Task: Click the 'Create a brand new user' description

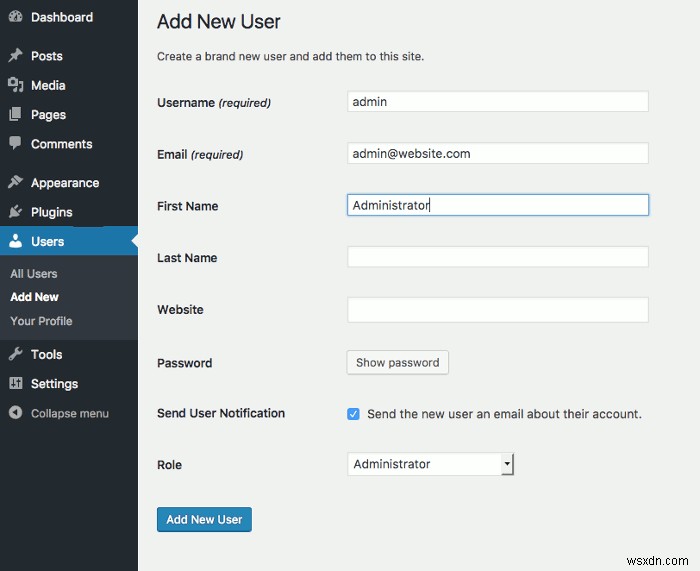Action: tap(290, 56)
